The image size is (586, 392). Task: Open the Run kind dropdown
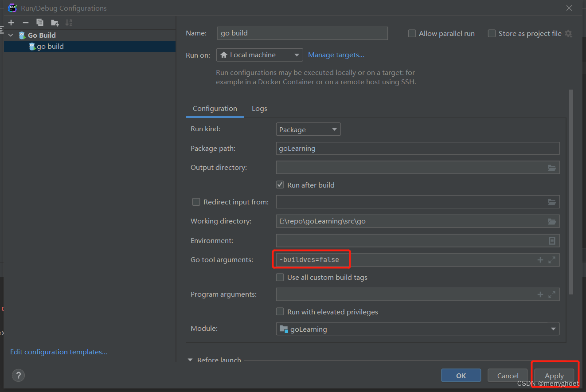coord(308,129)
